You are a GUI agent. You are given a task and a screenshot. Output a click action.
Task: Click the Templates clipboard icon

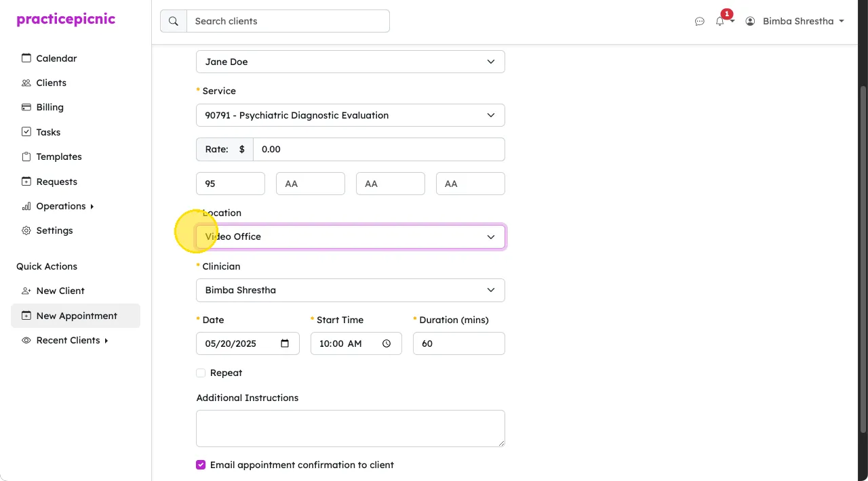point(26,156)
